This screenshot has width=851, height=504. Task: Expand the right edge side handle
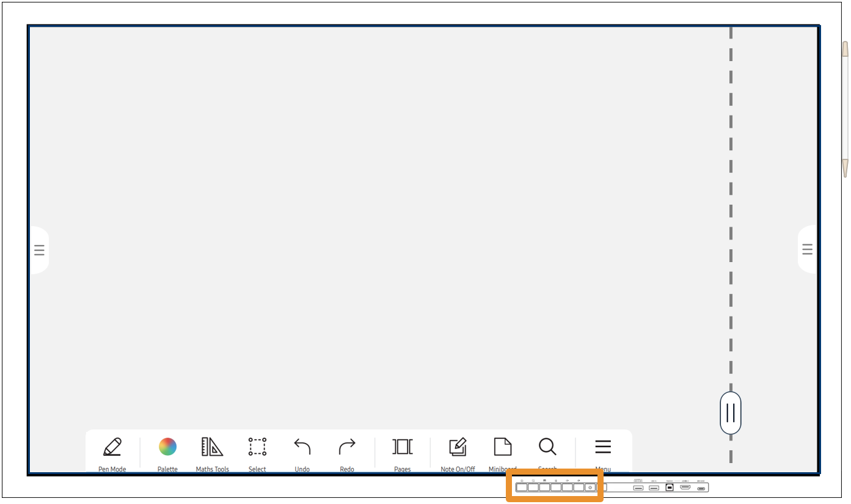[x=807, y=249]
